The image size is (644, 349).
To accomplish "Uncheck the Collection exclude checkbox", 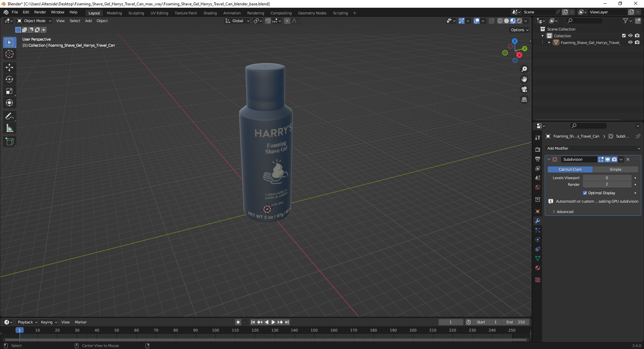I will point(624,36).
